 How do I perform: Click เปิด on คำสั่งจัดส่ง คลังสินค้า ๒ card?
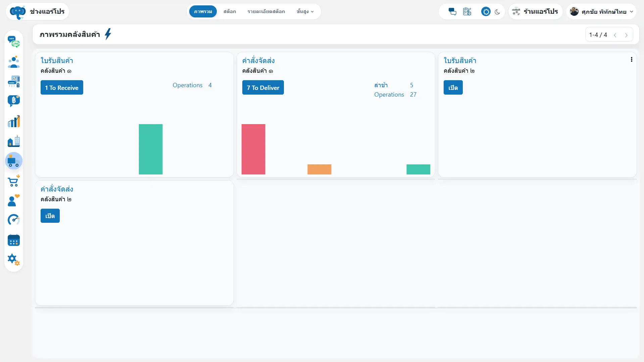pyautogui.click(x=50, y=216)
